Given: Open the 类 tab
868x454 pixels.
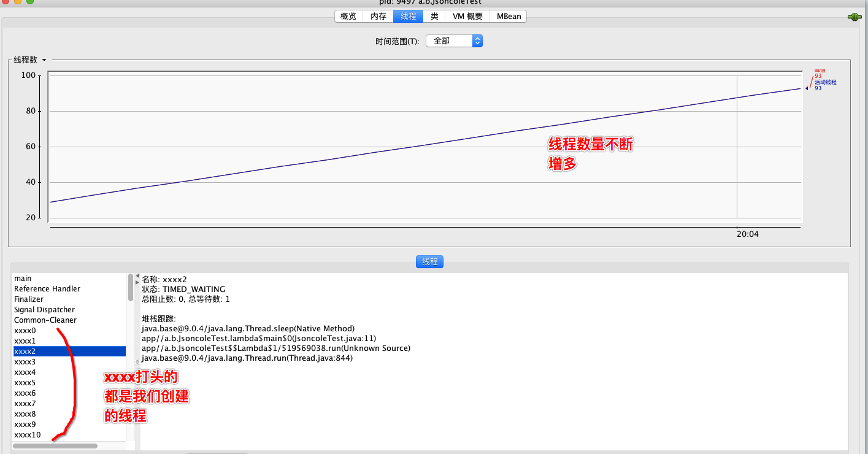Looking at the screenshot, I should [x=434, y=17].
